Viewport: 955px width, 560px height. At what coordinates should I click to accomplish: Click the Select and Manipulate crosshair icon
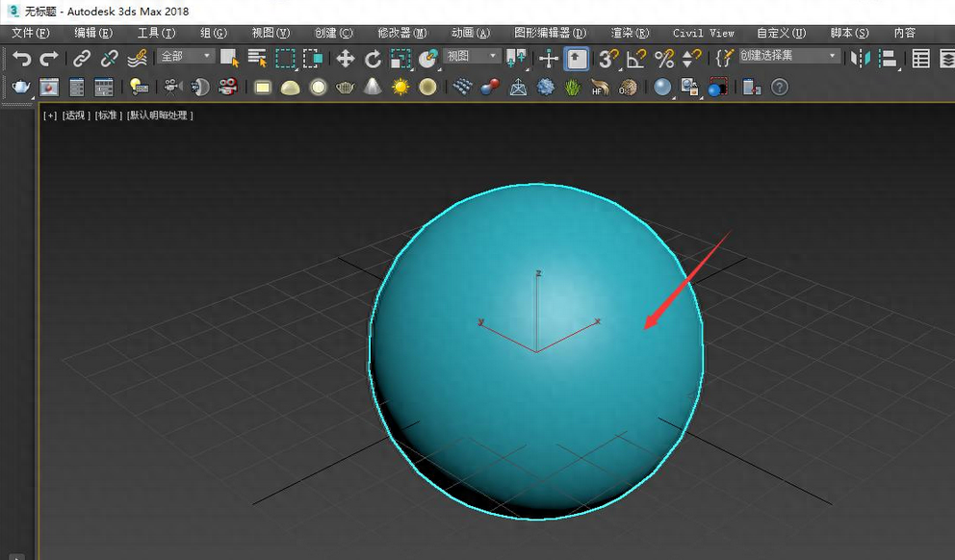coord(548,59)
